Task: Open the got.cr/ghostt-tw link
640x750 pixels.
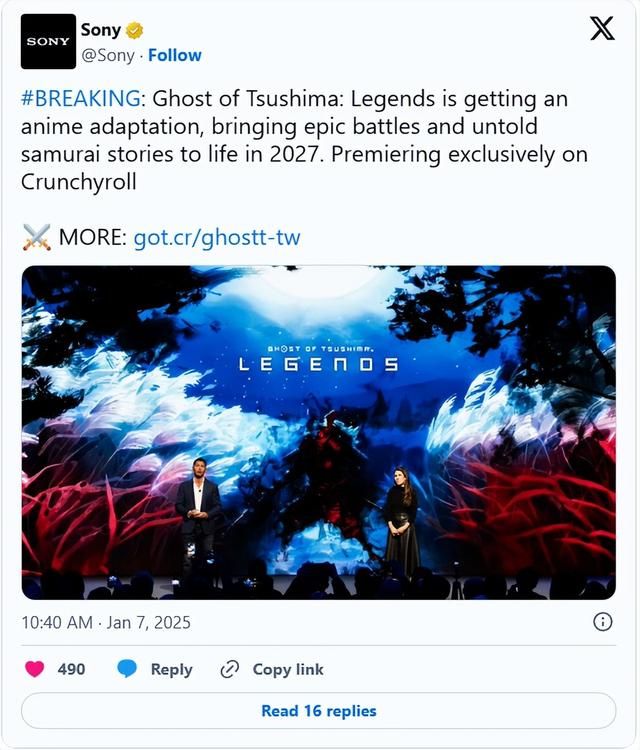Action: tap(217, 238)
